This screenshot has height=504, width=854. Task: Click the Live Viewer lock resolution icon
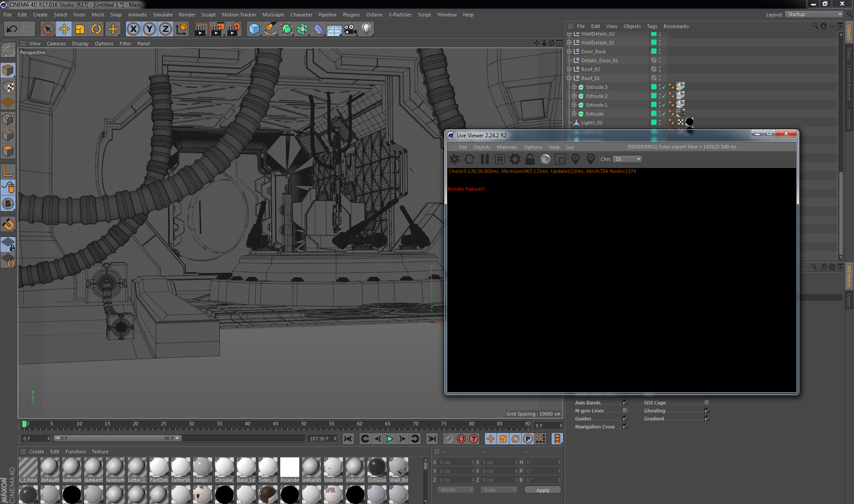(x=530, y=159)
